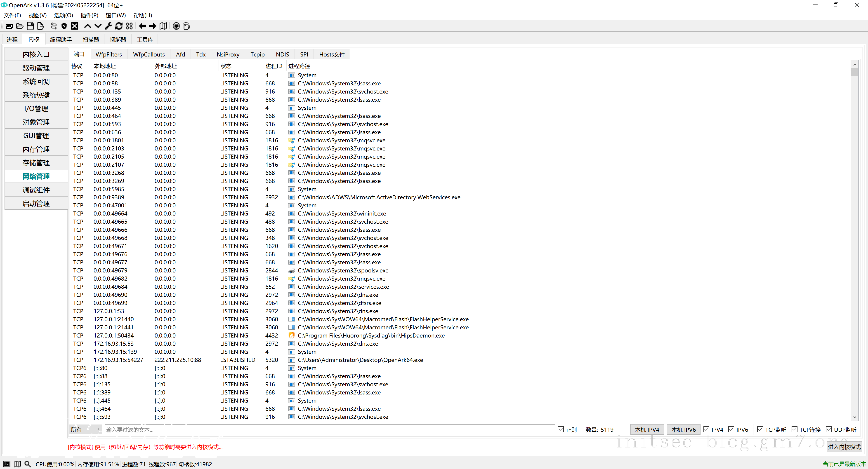This screenshot has height=469, width=868.
Task: Click the shield with lightning bolt icon
Action: point(64,26)
